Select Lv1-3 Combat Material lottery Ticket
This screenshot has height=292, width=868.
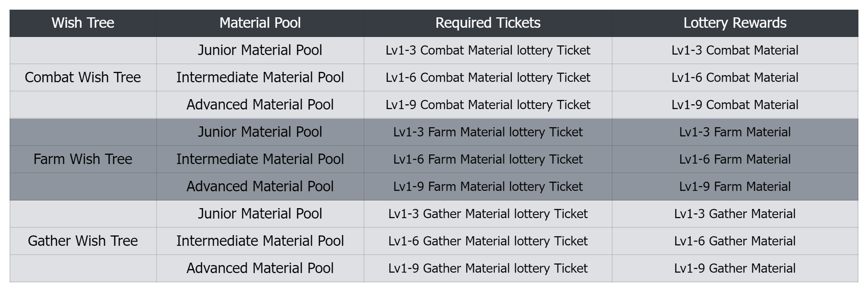[x=488, y=50]
